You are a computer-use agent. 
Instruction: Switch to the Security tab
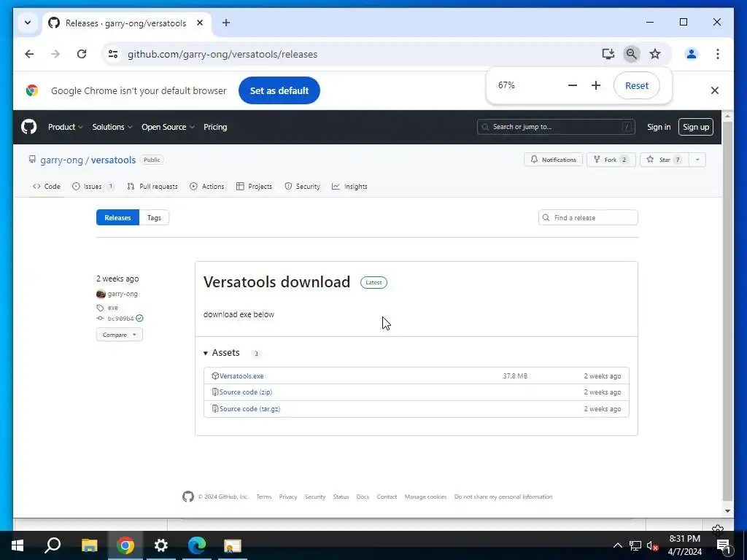tap(303, 186)
